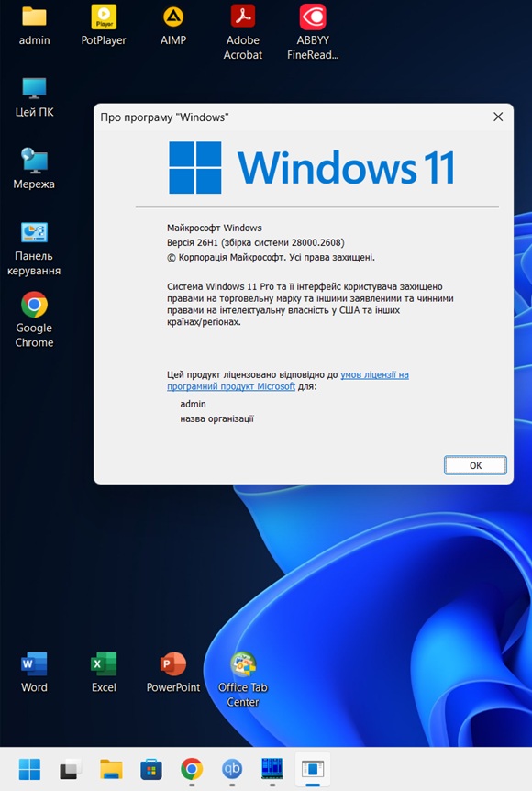Select the Google Chrome desktop icon
532x791 pixels.
[x=34, y=320]
